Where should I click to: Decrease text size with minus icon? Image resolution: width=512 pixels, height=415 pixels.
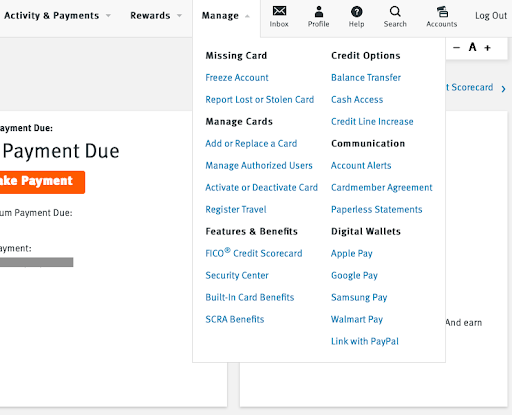pyautogui.click(x=456, y=48)
